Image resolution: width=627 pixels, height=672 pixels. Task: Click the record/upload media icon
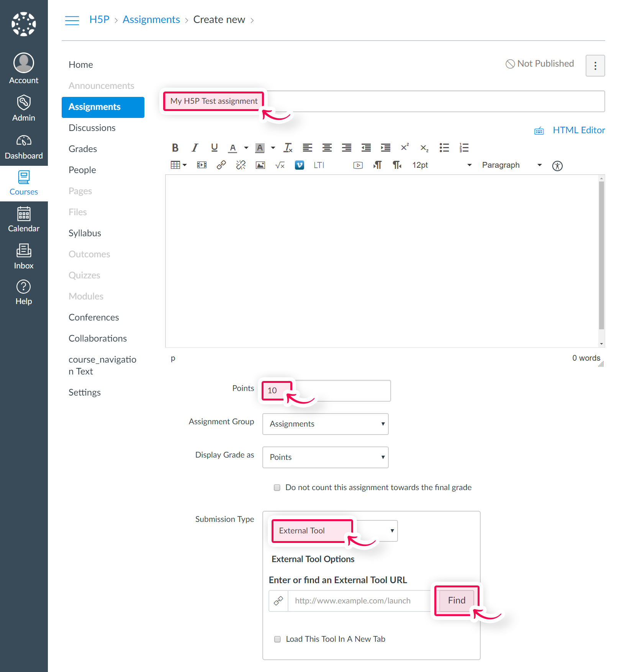(358, 165)
